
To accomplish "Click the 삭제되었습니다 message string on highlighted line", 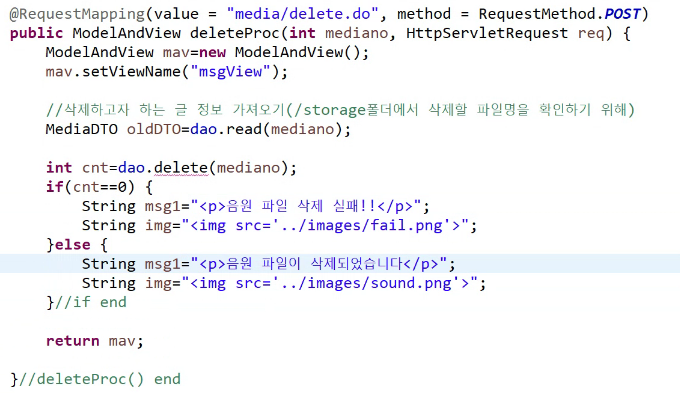I will [x=319, y=264].
